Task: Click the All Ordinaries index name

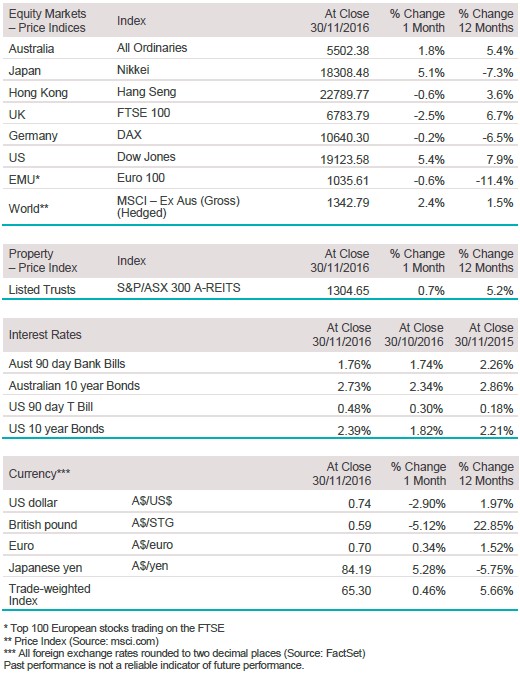Action: click(x=152, y=48)
